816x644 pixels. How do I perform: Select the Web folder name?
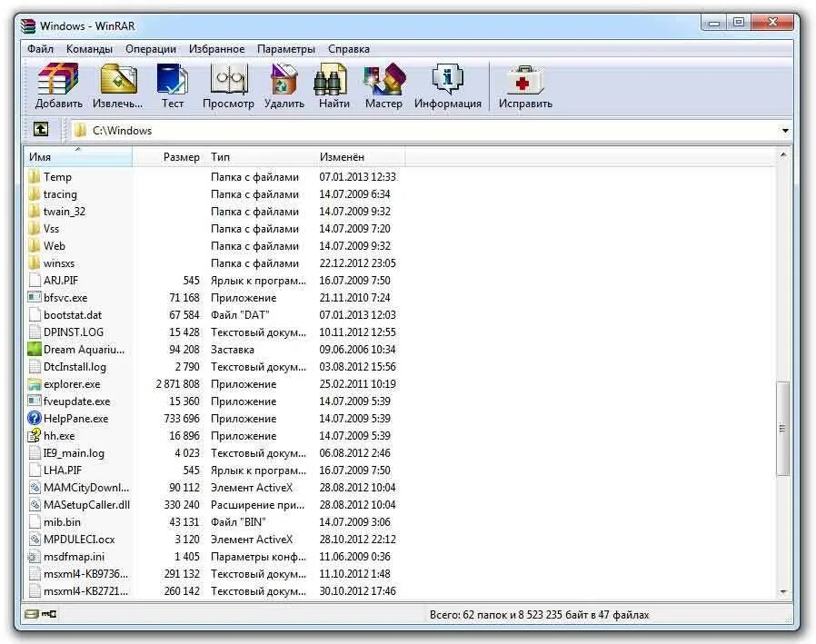[55, 245]
